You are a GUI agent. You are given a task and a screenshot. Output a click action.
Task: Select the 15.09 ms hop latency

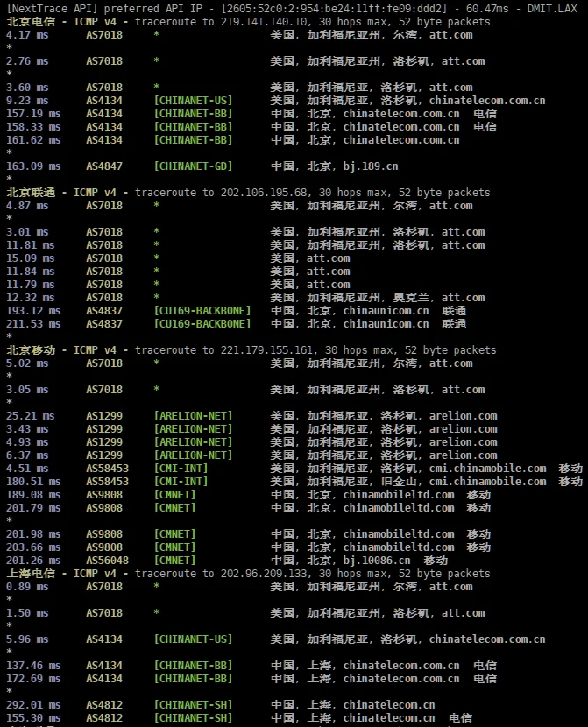tap(30, 258)
